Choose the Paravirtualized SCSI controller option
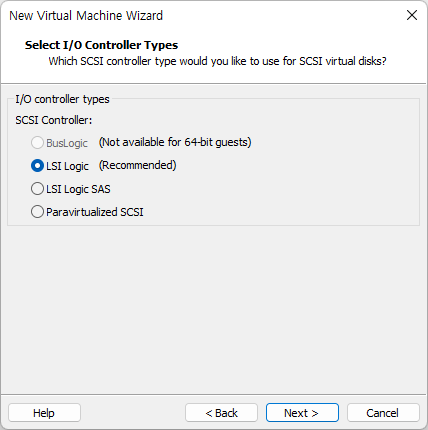The height and width of the screenshot is (430, 428). point(37,212)
